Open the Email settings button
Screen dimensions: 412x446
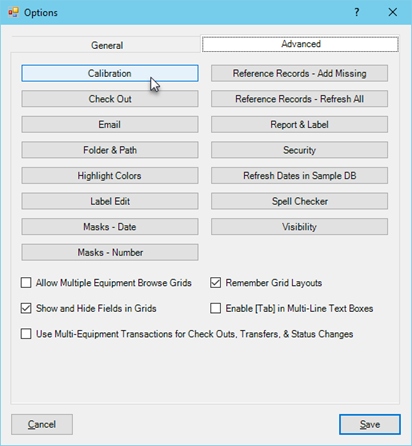coord(110,125)
